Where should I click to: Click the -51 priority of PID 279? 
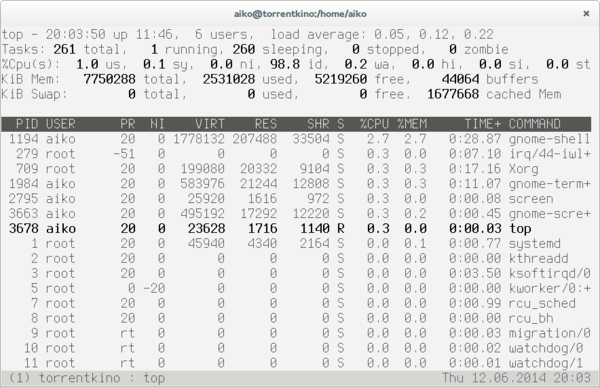[x=124, y=154]
